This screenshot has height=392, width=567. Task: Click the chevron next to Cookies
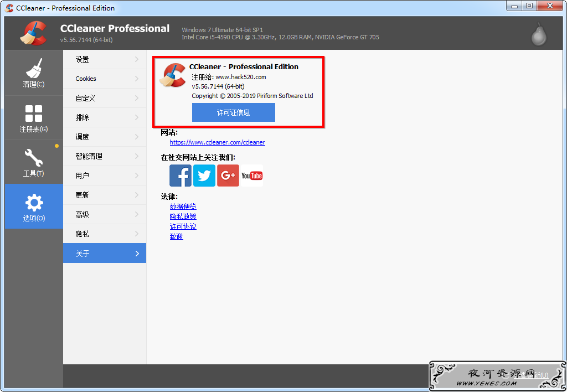click(137, 79)
